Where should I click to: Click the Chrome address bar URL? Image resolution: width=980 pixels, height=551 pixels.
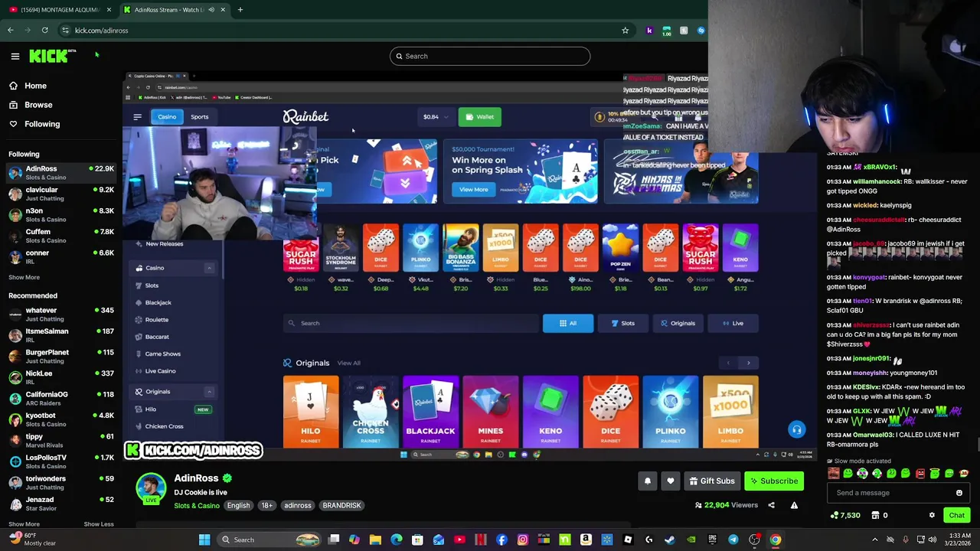click(x=101, y=31)
